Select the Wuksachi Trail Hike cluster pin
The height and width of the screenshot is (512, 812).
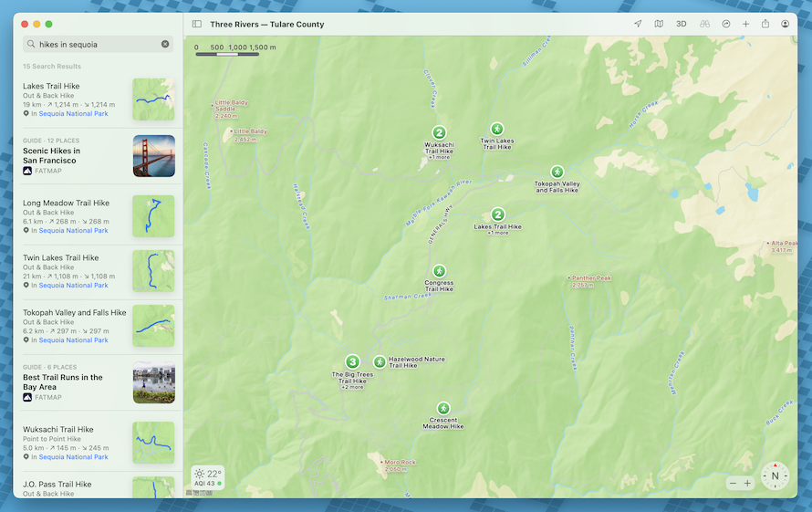pos(439,132)
